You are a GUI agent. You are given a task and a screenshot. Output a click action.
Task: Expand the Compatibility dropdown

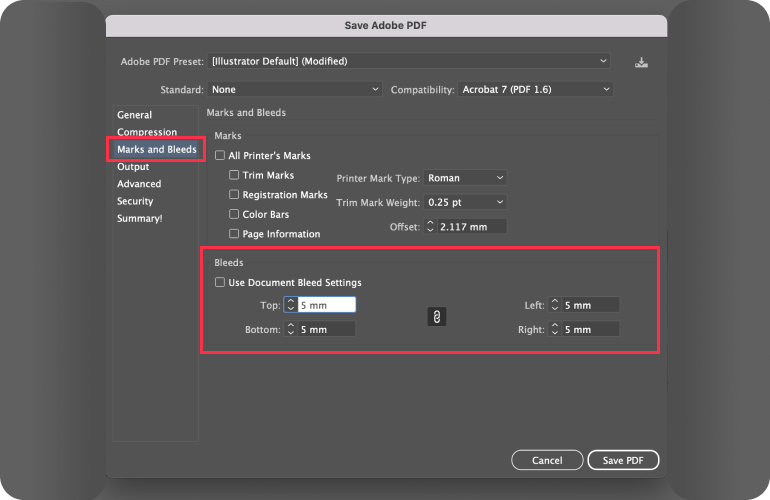point(535,90)
